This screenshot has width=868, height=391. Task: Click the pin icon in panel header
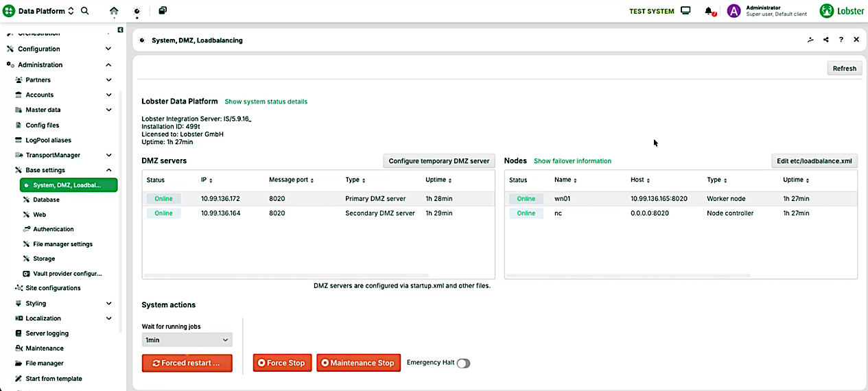point(810,40)
